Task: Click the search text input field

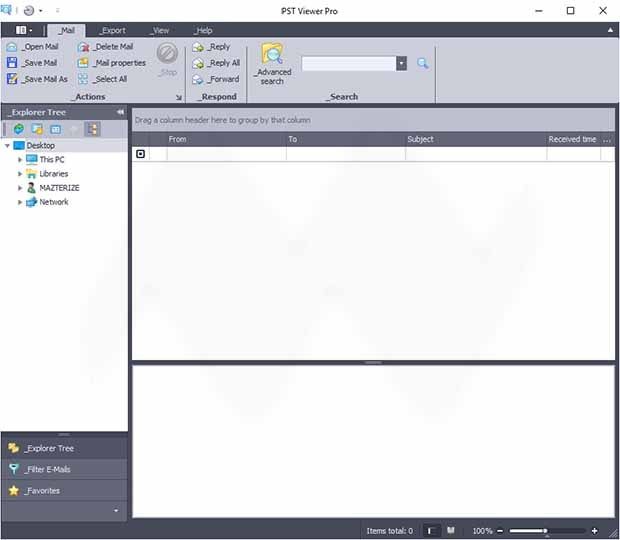Action: [349, 63]
